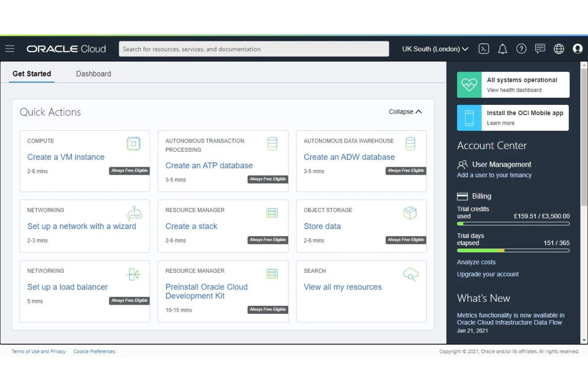
Task: Open the Cloud Shell terminal icon
Action: click(x=484, y=48)
